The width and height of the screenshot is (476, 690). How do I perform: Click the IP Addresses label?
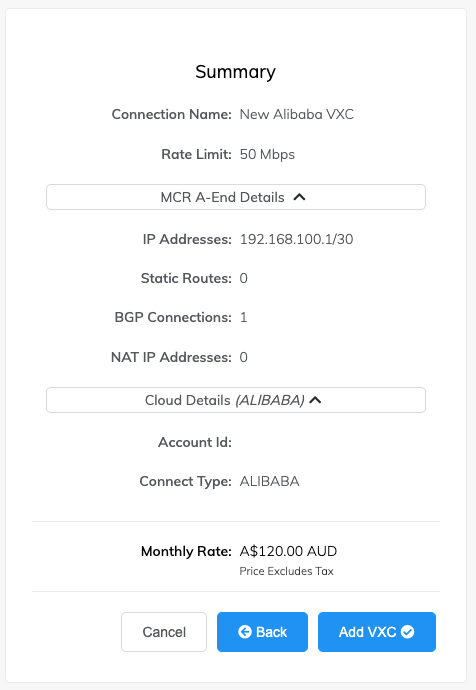(x=187, y=239)
